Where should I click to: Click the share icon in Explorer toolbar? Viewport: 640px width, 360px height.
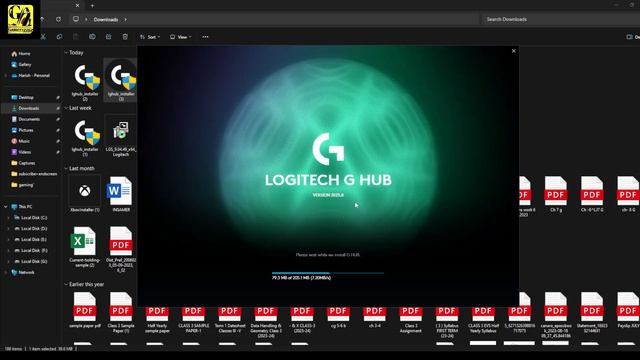coord(108,37)
